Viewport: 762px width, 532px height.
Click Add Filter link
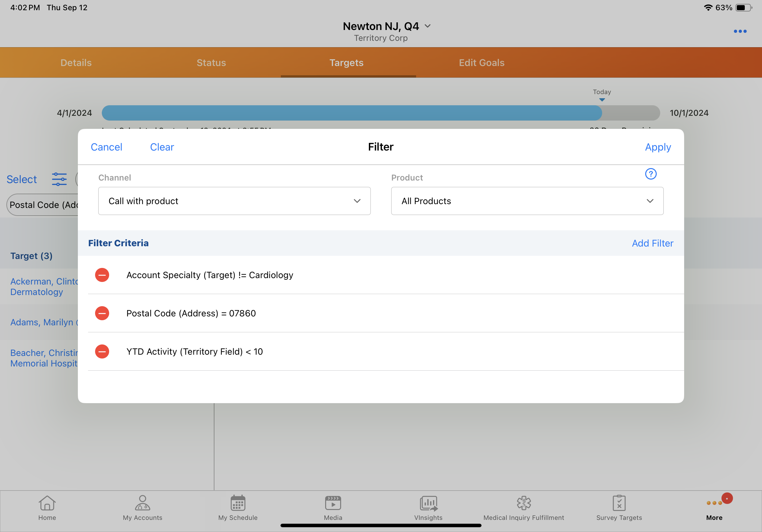coord(652,243)
